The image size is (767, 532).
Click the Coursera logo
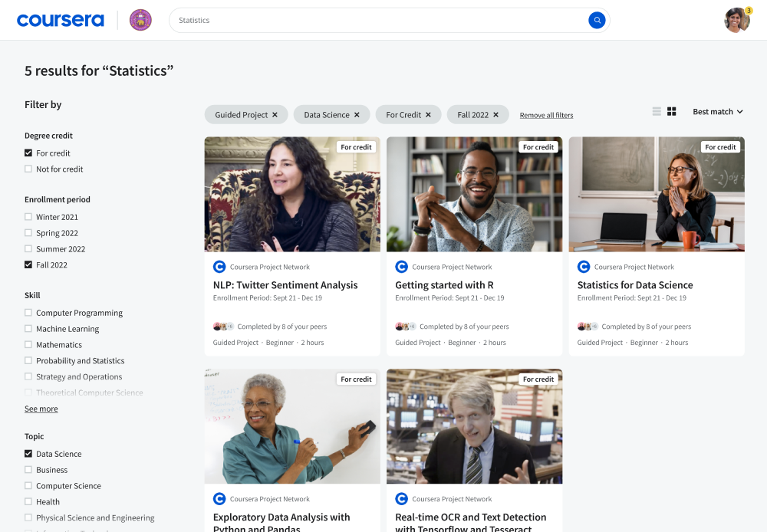pos(60,20)
